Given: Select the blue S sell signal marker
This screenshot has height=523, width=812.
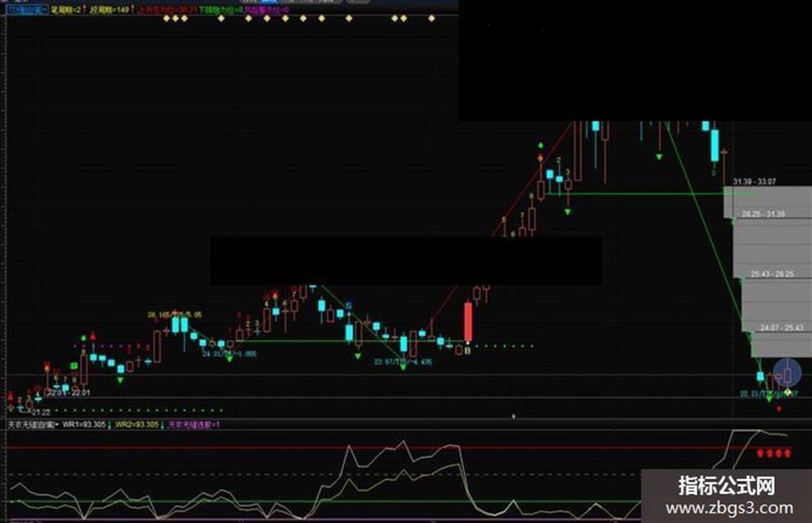Looking at the screenshot, I should point(349,306).
